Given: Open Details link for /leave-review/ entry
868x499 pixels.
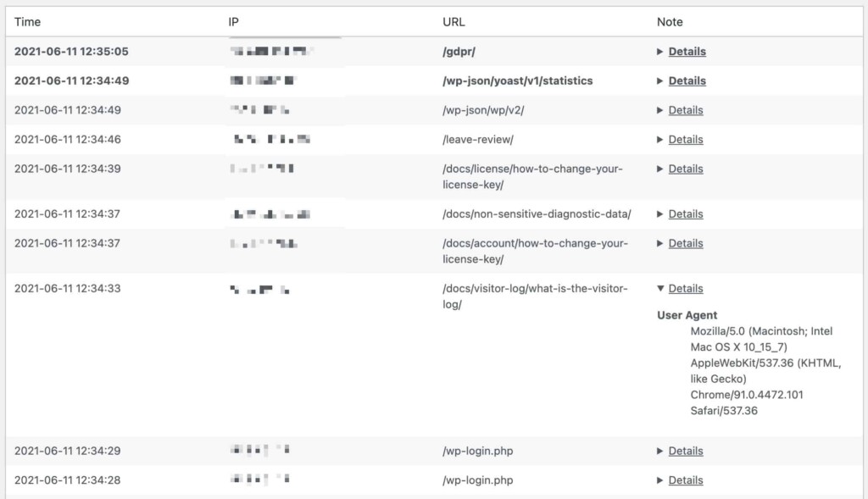Looking at the screenshot, I should [686, 140].
